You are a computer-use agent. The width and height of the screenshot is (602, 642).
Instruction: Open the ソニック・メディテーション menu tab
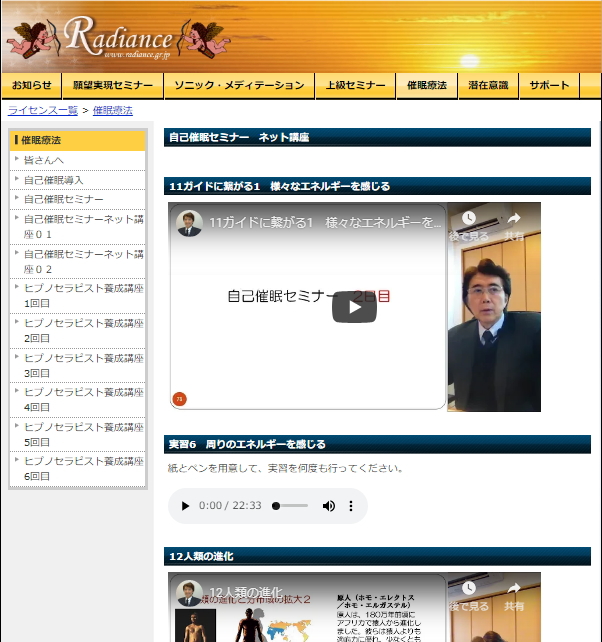pyautogui.click(x=239, y=86)
